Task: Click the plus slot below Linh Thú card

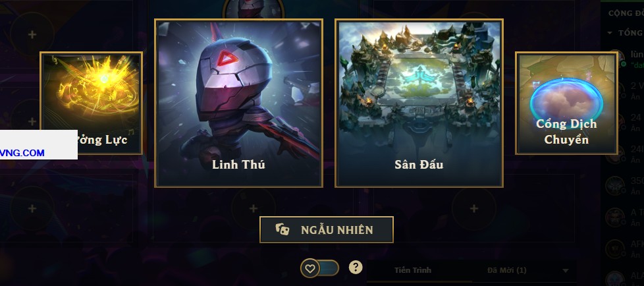Action: [x=254, y=209]
